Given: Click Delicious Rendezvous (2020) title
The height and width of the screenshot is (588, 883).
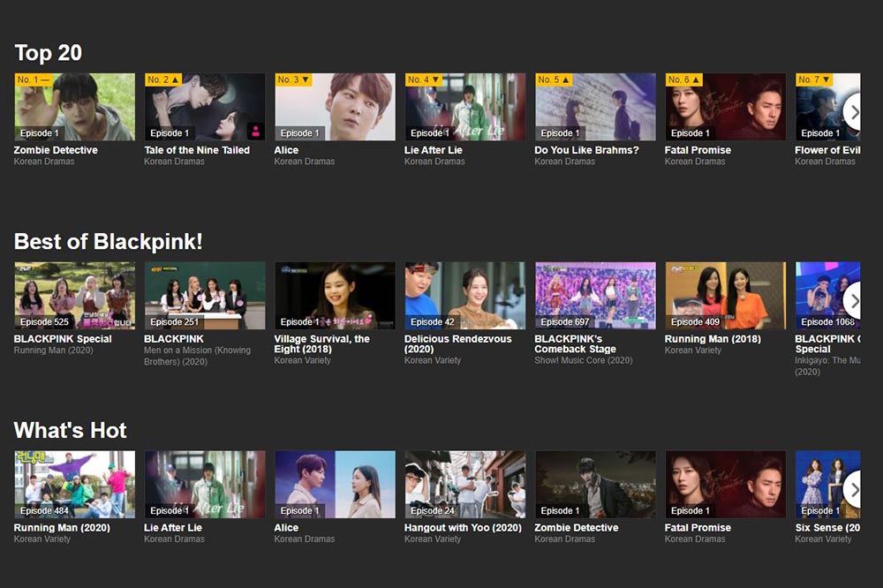Looking at the screenshot, I should pos(457,344).
